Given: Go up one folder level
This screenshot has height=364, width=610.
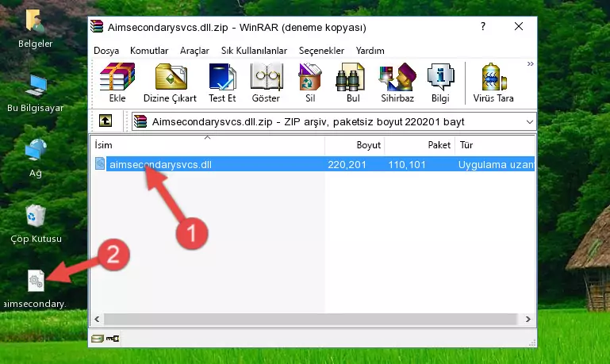Looking at the screenshot, I should click(106, 121).
